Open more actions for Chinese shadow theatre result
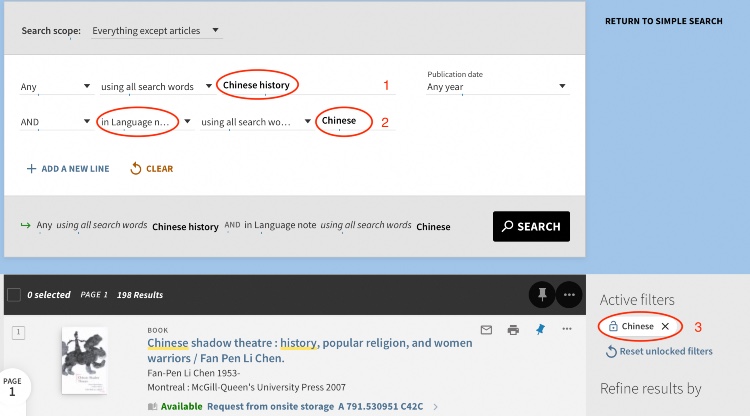The width and height of the screenshot is (750, 416). [x=567, y=329]
